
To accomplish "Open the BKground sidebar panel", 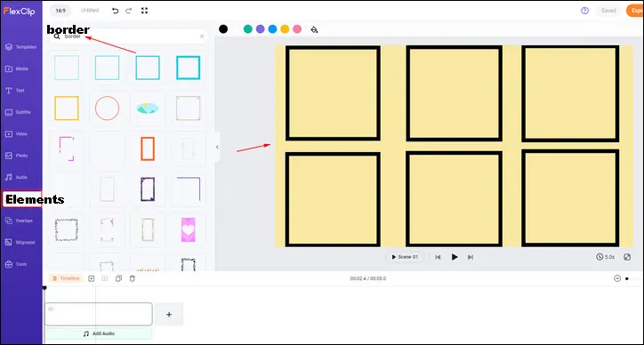I will click(20, 243).
